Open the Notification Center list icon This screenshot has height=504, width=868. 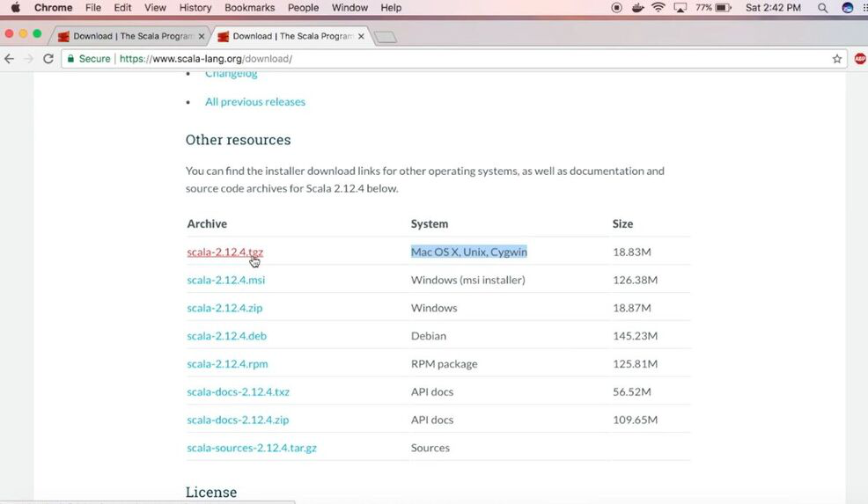pyautogui.click(x=864, y=8)
